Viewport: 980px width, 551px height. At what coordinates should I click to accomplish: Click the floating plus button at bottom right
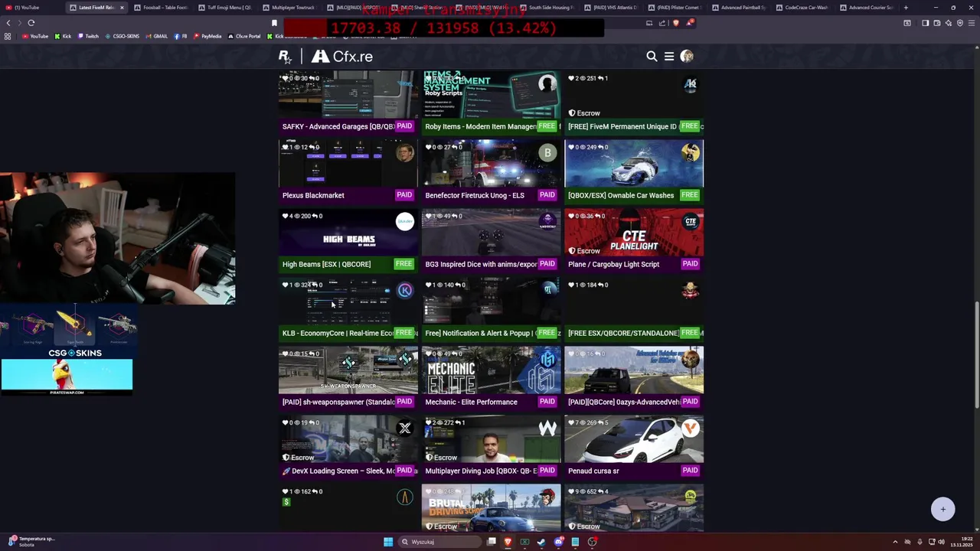click(x=943, y=509)
